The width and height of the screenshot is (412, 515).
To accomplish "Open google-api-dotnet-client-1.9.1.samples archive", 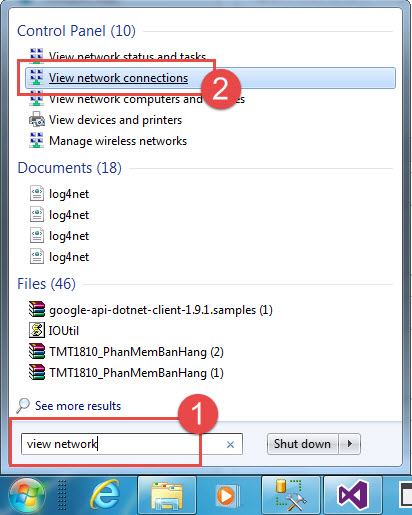I will (x=161, y=310).
